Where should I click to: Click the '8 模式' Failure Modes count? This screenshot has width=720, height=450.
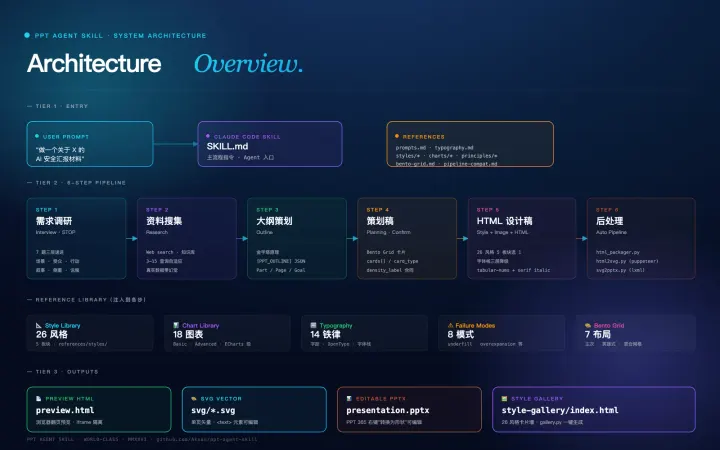pyautogui.click(x=461, y=334)
